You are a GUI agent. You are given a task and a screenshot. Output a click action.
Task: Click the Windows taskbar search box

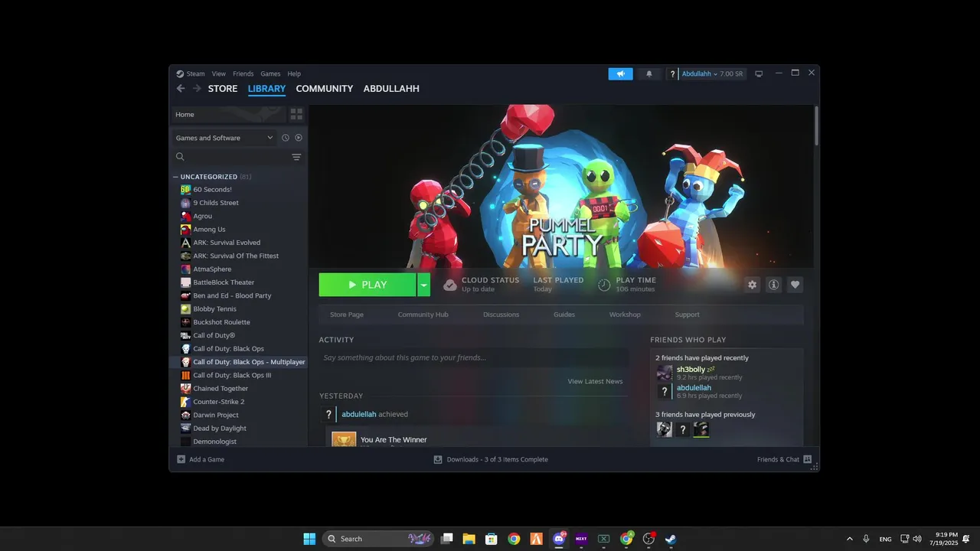[x=379, y=539]
